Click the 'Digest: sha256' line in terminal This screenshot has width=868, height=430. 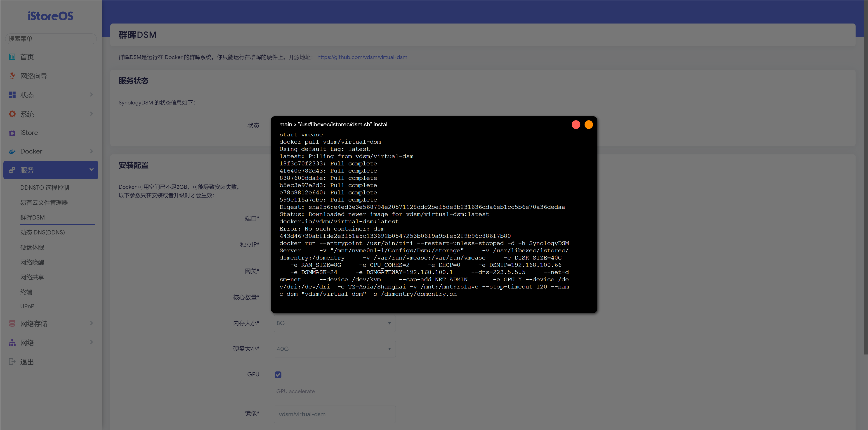(422, 207)
